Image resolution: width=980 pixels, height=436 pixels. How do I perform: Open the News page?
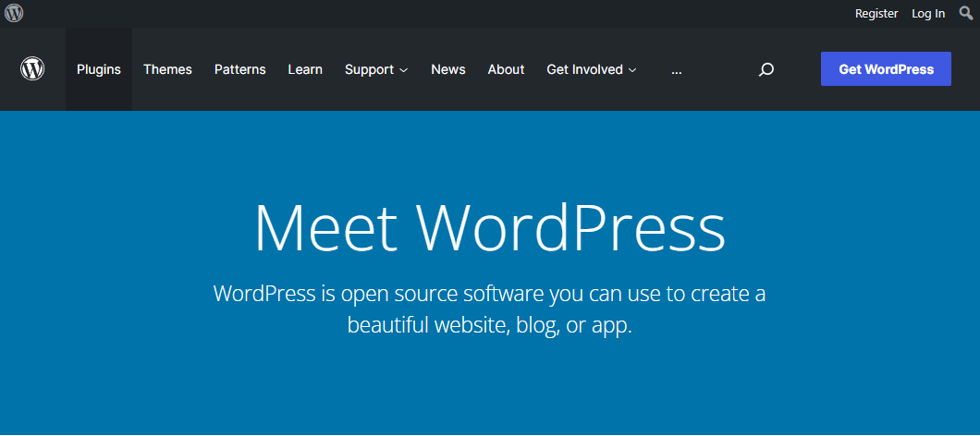point(448,69)
